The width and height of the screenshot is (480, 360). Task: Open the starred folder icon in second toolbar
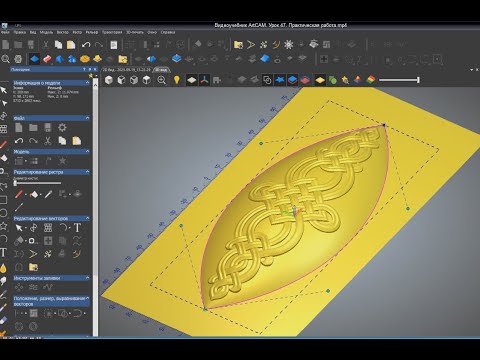point(123,59)
